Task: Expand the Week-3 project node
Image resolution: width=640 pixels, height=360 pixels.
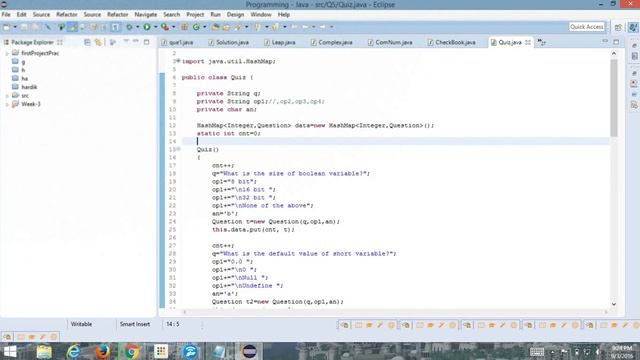Action: [x=7, y=104]
